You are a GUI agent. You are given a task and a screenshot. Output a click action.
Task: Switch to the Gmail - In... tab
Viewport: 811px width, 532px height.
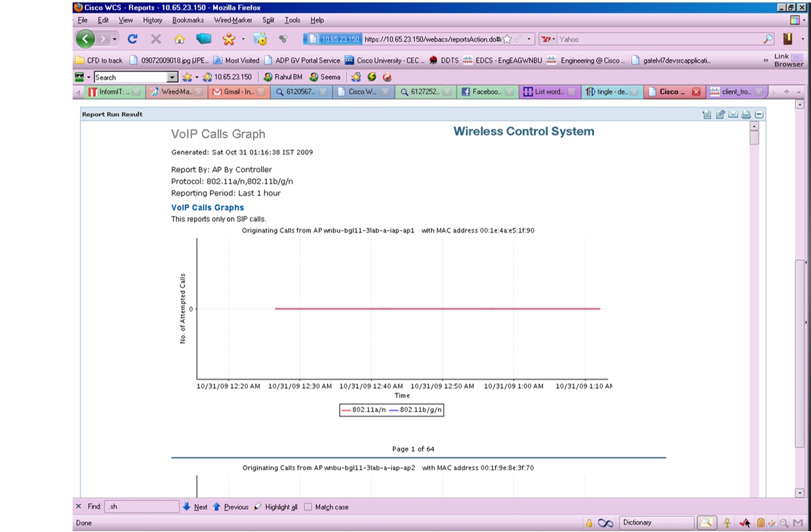point(238,92)
